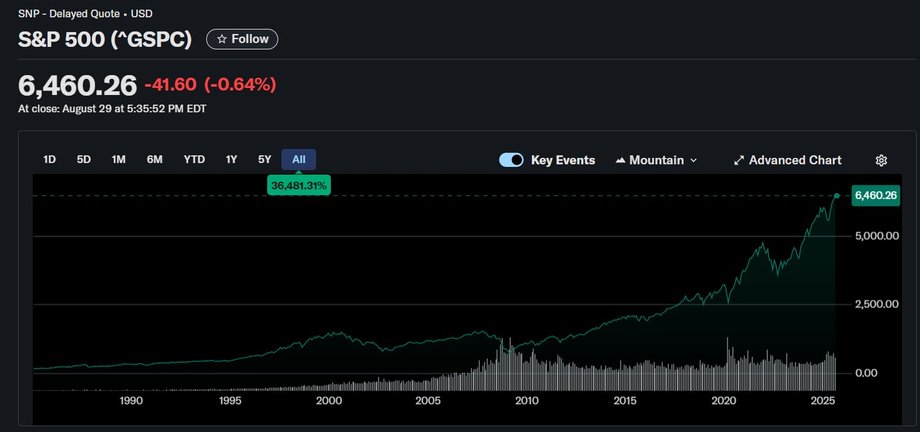Click the Mountain chart type icon
The height and width of the screenshot is (432, 920).
click(620, 160)
